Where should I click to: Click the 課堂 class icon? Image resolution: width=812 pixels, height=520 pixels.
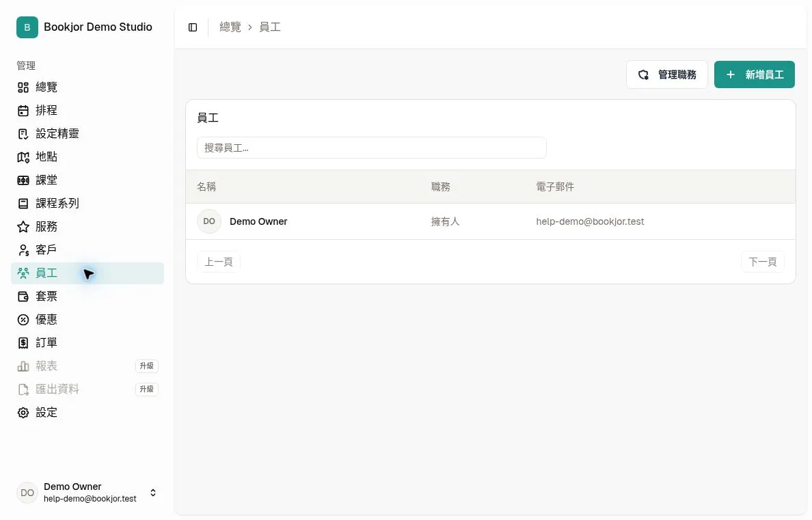pos(23,180)
